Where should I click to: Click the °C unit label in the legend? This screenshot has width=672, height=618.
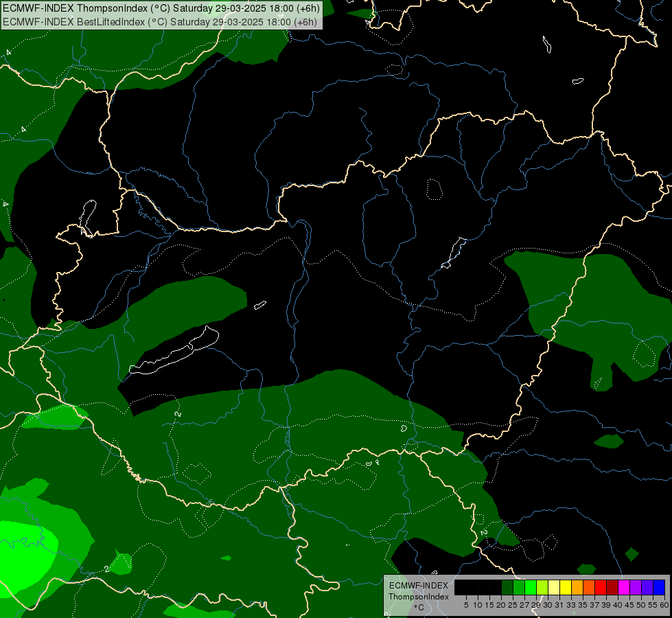coord(419,608)
